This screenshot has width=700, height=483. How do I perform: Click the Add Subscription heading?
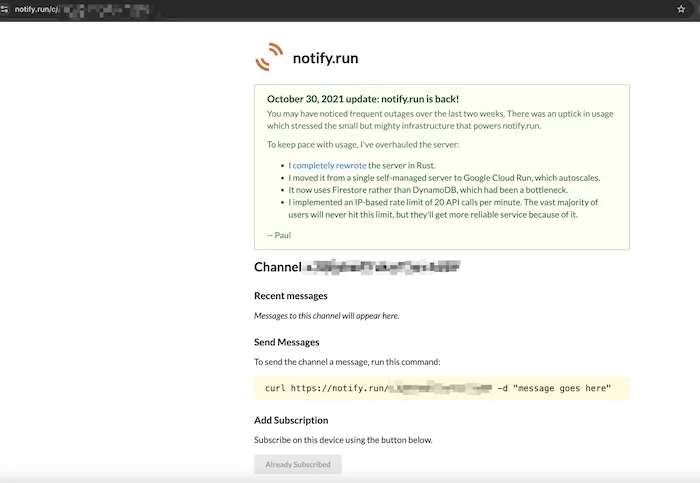(x=291, y=420)
